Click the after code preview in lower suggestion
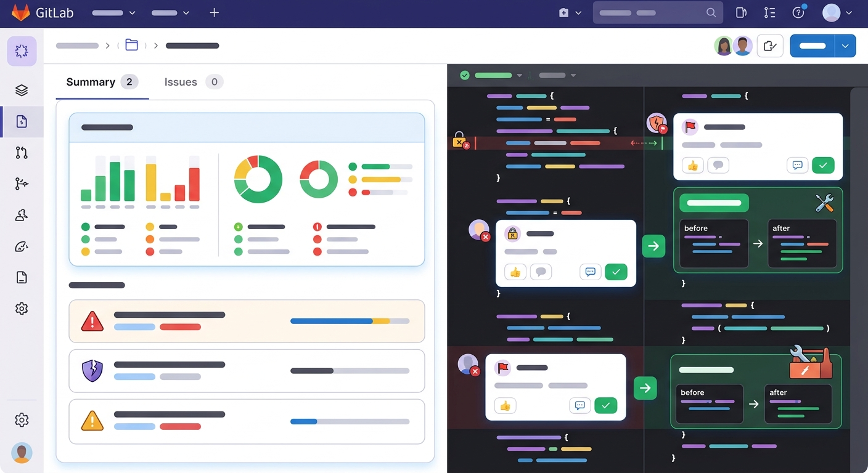Image resolution: width=868 pixels, height=473 pixels. (x=798, y=403)
